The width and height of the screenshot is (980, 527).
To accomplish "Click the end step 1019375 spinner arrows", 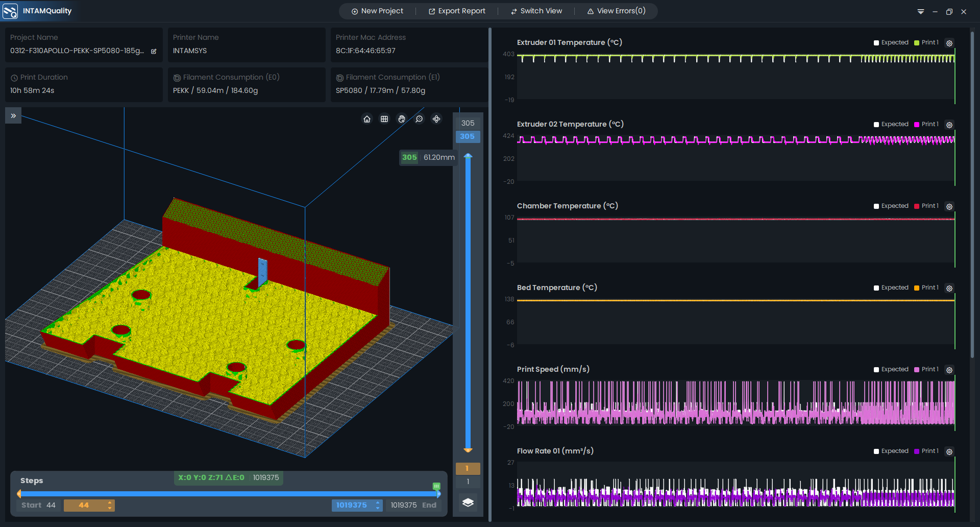I will (x=378, y=505).
